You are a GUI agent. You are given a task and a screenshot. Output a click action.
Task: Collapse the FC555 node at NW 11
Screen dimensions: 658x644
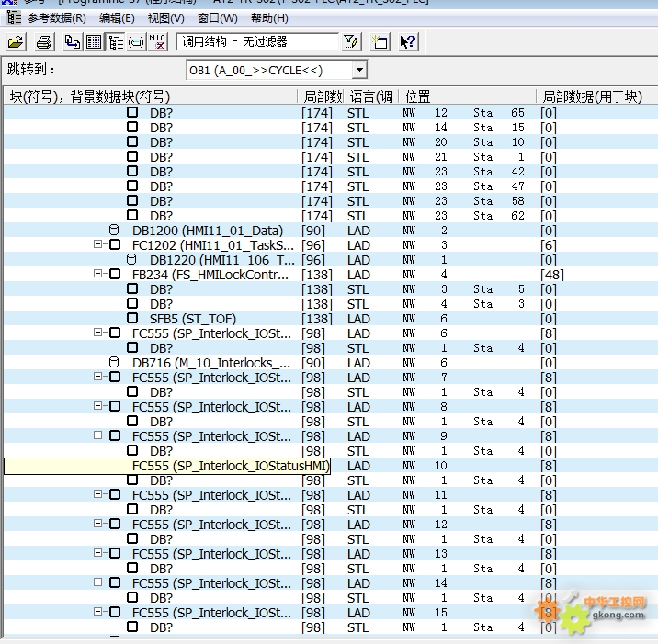pos(97,494)
